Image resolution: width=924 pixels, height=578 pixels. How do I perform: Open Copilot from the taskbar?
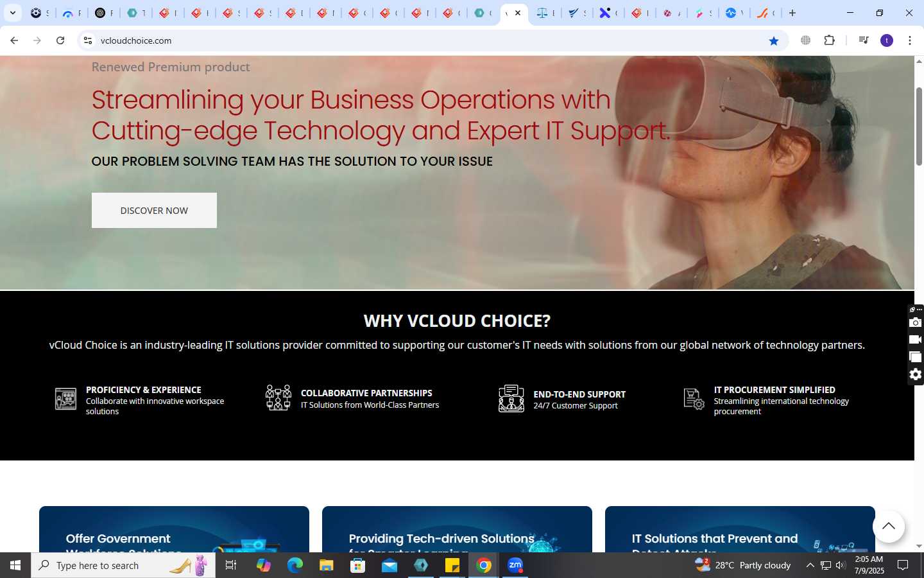coord(263,565)
